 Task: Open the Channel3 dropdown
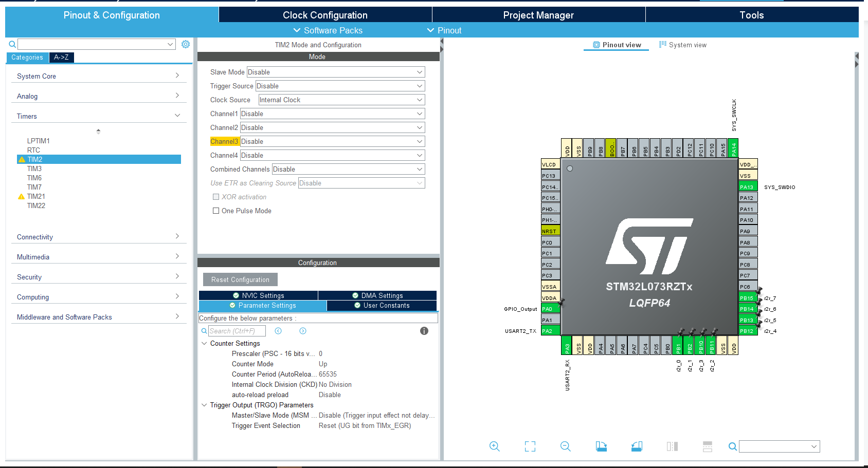coord(332,141)
